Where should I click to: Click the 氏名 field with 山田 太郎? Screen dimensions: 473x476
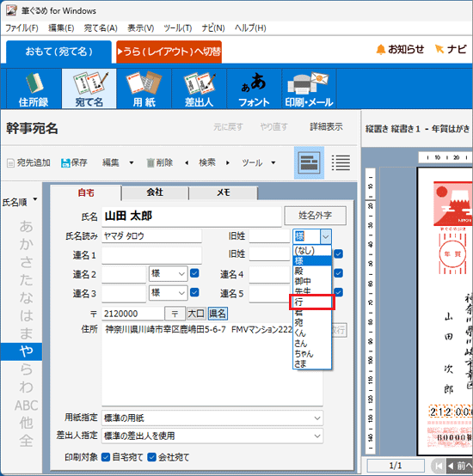tap(192, 217)
